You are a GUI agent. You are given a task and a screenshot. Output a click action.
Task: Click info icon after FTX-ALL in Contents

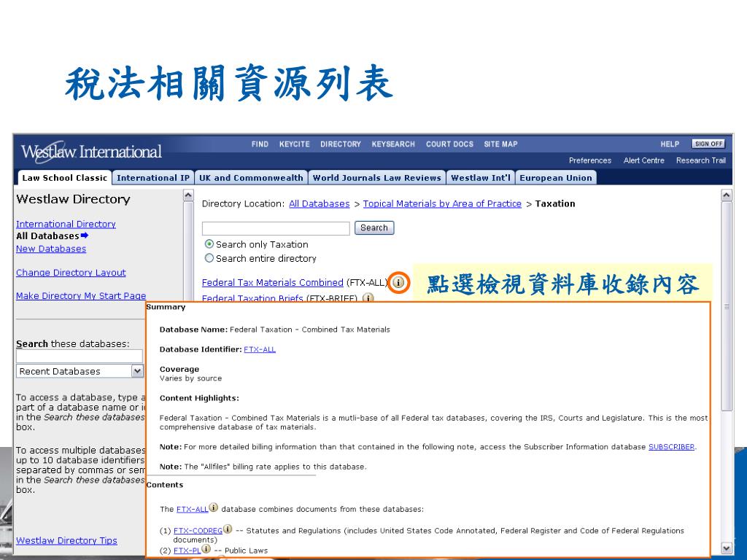(x=214, y=507)
